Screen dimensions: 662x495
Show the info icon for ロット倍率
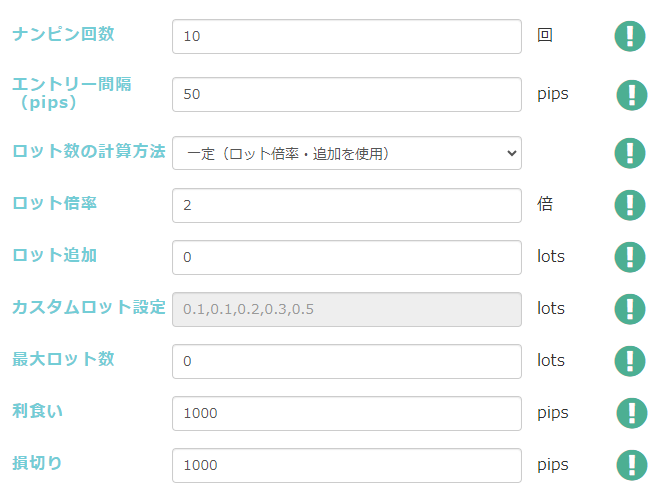pyautogui.click(x=630, y=205)
